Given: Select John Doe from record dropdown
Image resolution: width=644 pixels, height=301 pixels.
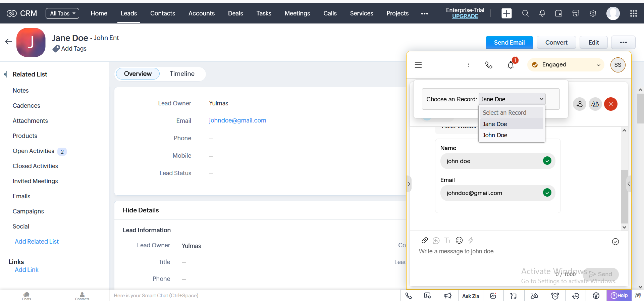Looking at the screenshot, I should [495, 135].
